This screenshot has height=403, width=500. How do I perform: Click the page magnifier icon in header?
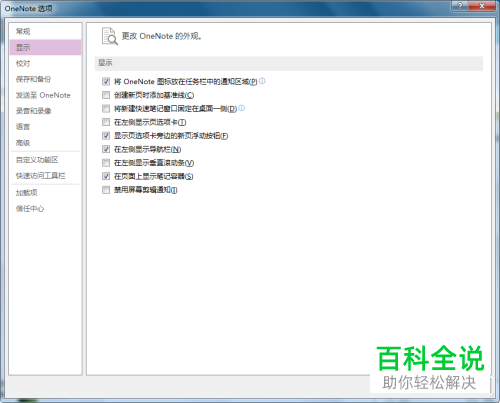coord(110,36)
